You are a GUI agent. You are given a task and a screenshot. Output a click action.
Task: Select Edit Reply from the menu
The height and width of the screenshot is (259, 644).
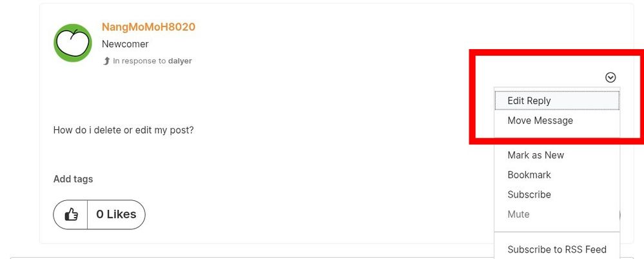coord(529,101)
